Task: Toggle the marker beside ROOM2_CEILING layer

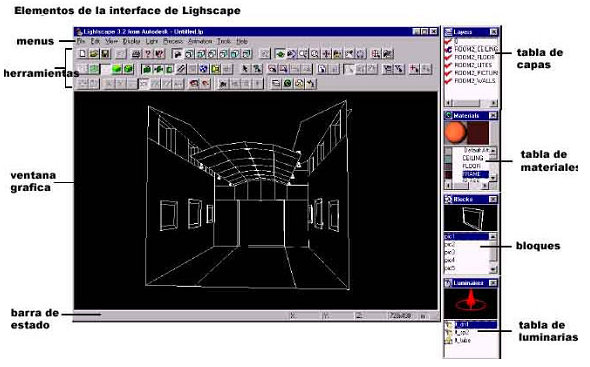Action: pyautogui.click(x=448, y=49)
